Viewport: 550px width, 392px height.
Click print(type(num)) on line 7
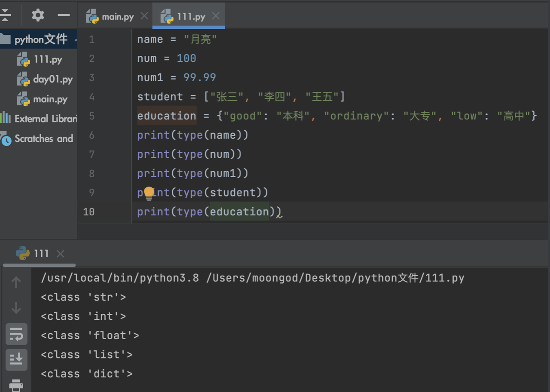pyautogui.click(x=189, y=154)
